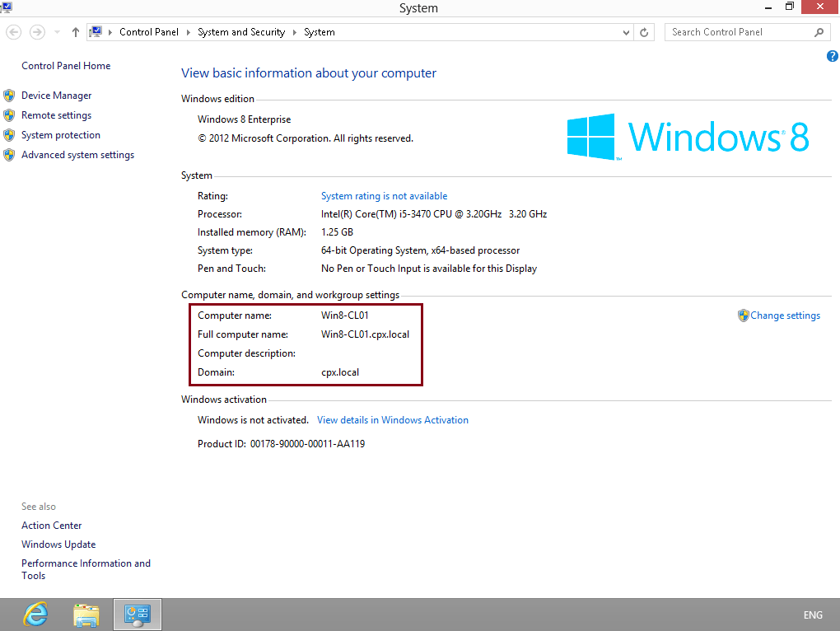Expand the arrow after Control Panel breadcrumb
The width and height of the screenshot is (840, 631).
[188, 32]
